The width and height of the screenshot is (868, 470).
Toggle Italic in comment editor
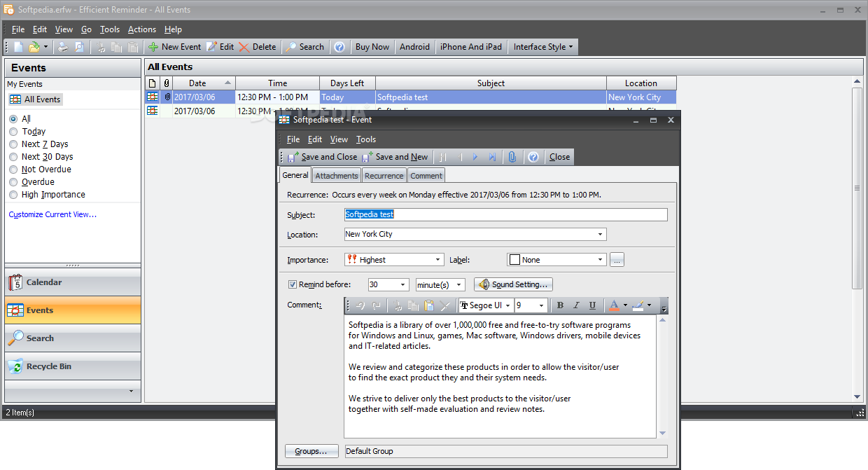(x=576, y=305)
